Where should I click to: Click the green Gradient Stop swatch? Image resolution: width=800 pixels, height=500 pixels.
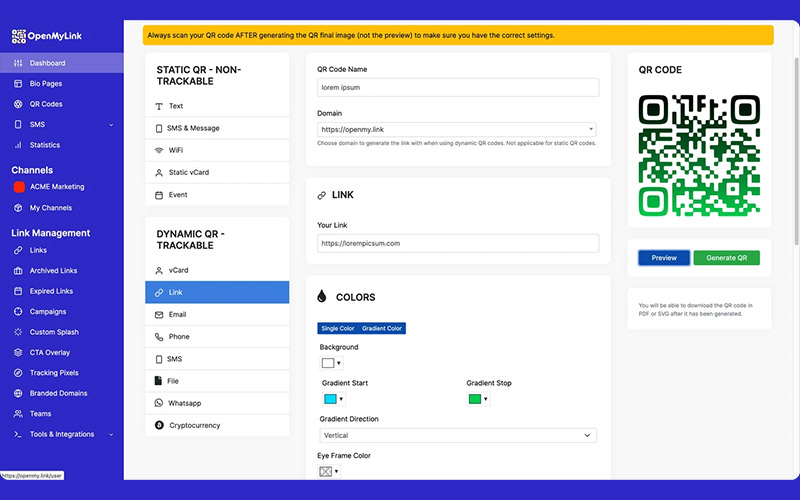pyautogui.click(x=475, y=399)
